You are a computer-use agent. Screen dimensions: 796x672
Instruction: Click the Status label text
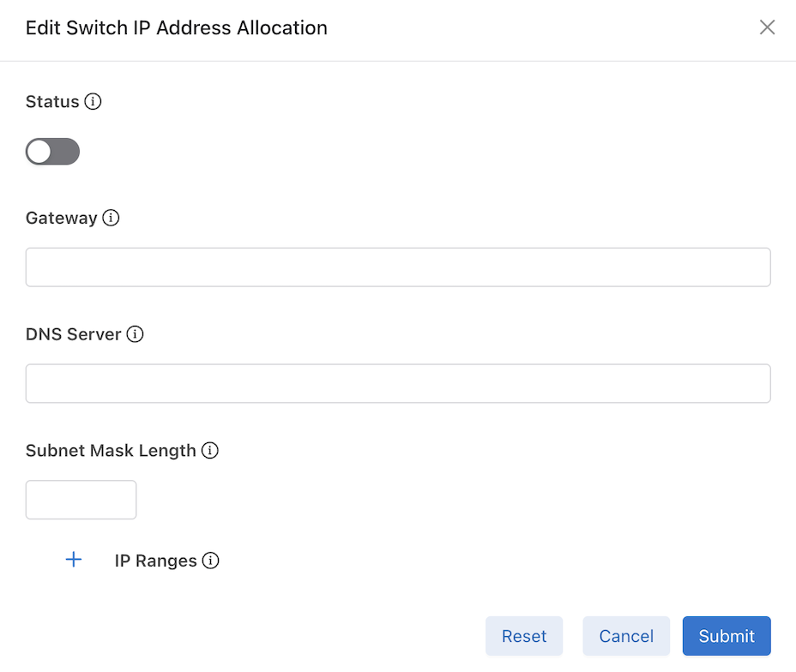pyautogui.click(x=52, y=102)
